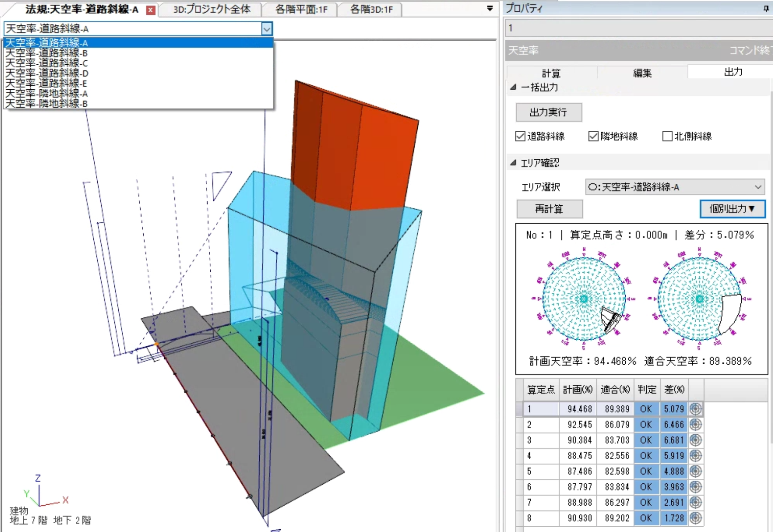Choose 天空率-道路斜線-B in the list

click(138, 53)
